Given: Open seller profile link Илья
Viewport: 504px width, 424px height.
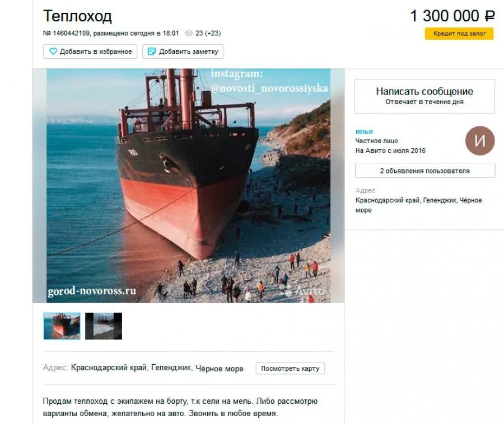Looking at the screenshot, I should click(x=364, y=131).
